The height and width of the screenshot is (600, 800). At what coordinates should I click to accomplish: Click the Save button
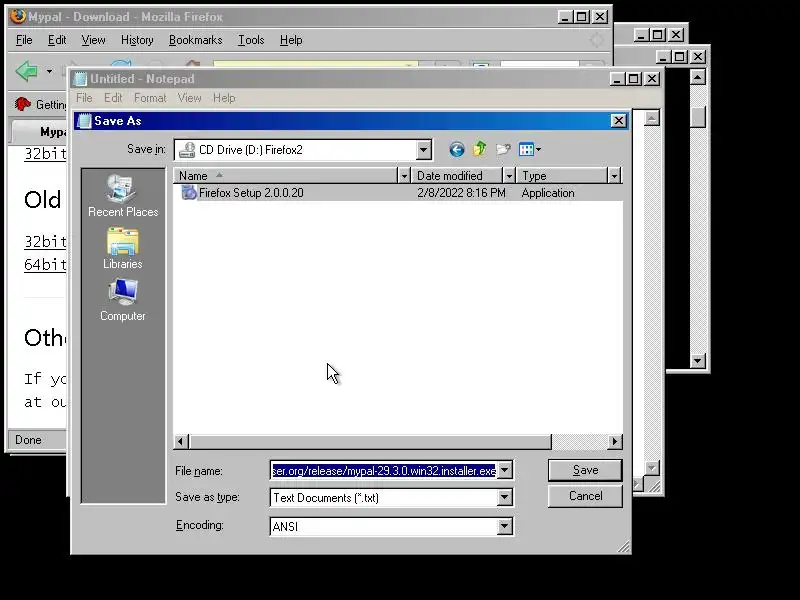[585, 470]
